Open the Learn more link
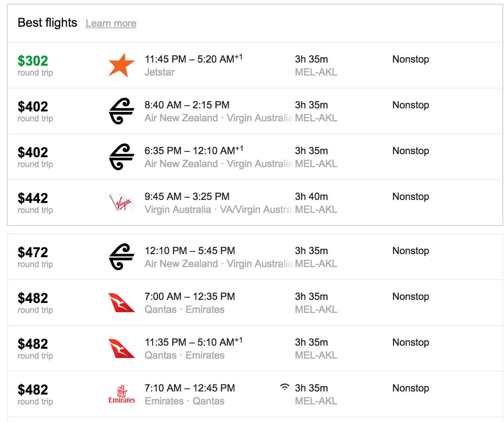Image resolution: width=504 pixels, height=422 pixels. click(111, 23)
